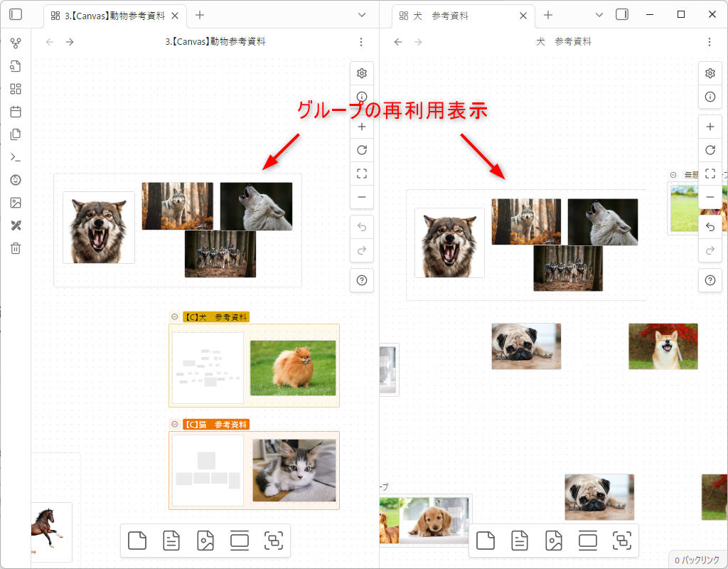Select the Pomeranian dog image card

[x=293, y=368]
